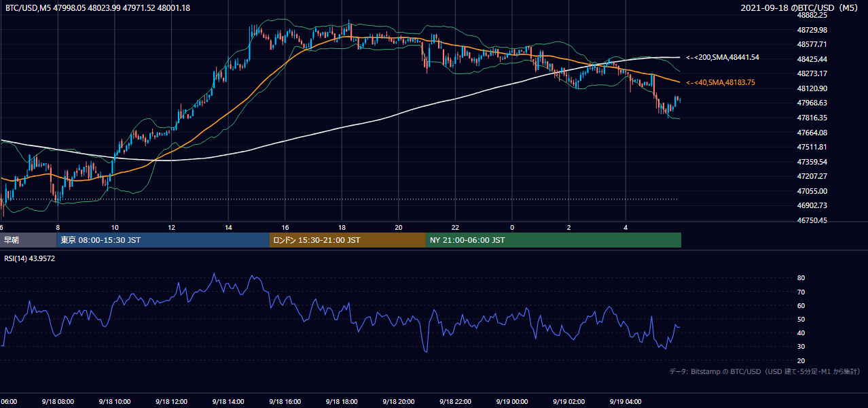Click RSI axis level 70
868x408 pixels.
(801, 292)
